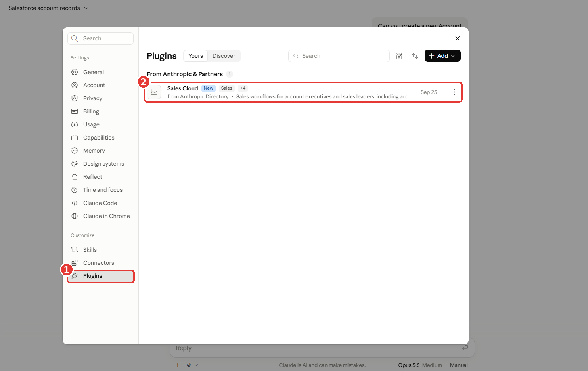Open Design systems settings
Screen dimensions: 588x371
tap(100, 164)
